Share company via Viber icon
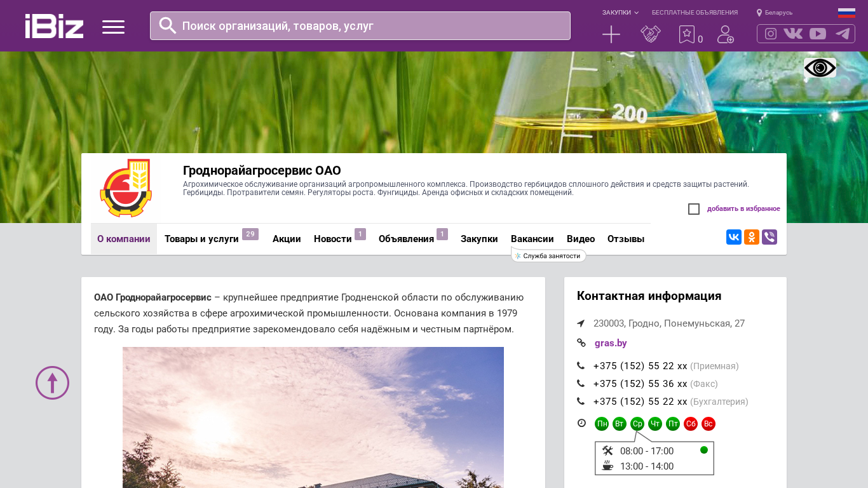The image size is (868, 488). [770, 237]
